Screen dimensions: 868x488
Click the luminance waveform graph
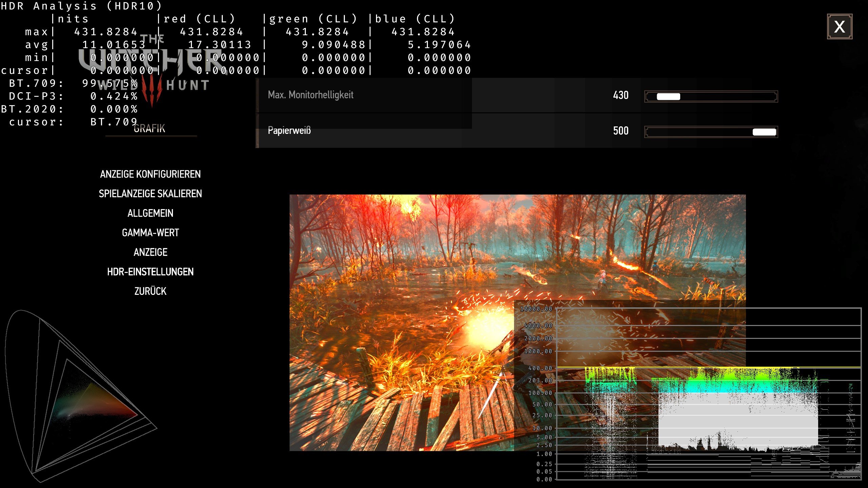click(709, 394)
